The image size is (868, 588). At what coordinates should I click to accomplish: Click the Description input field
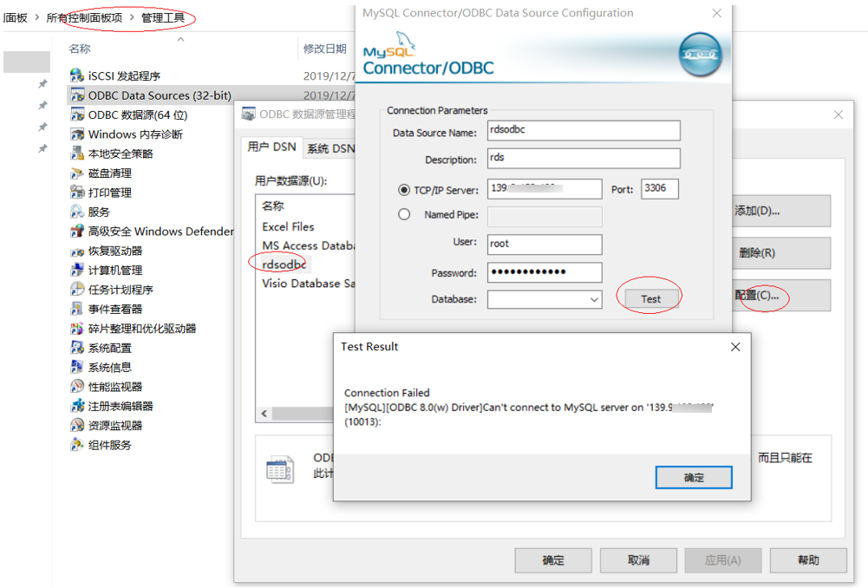[x=584, y=158]
